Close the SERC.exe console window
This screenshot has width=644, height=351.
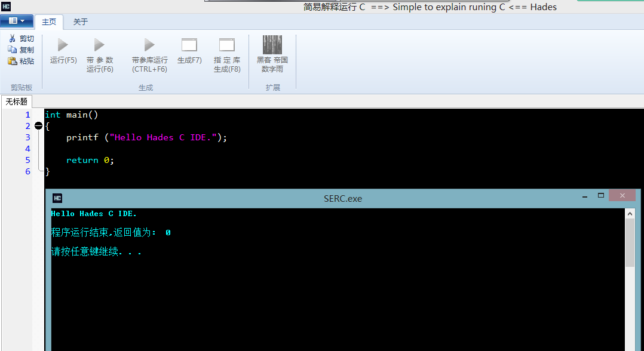pos(622,195)
